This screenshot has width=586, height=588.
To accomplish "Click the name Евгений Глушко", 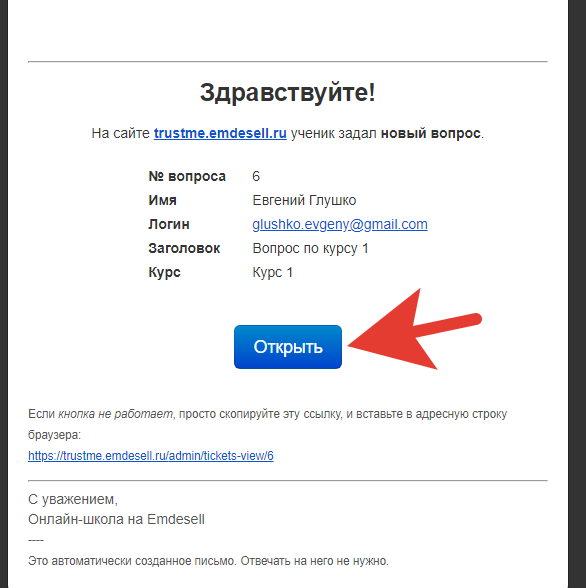I will [x=304, y=200].
